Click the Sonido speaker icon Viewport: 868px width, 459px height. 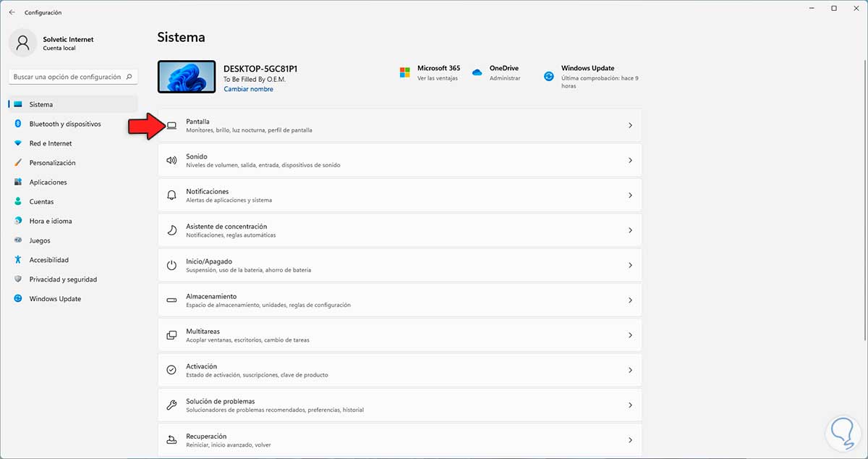pyautogui.click(x=171, y=160)
